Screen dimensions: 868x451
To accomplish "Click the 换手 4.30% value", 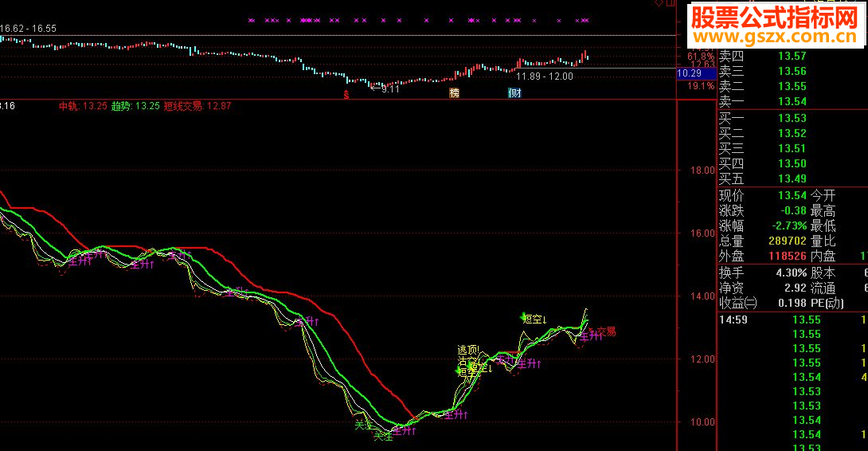I will tap(792, 273).
